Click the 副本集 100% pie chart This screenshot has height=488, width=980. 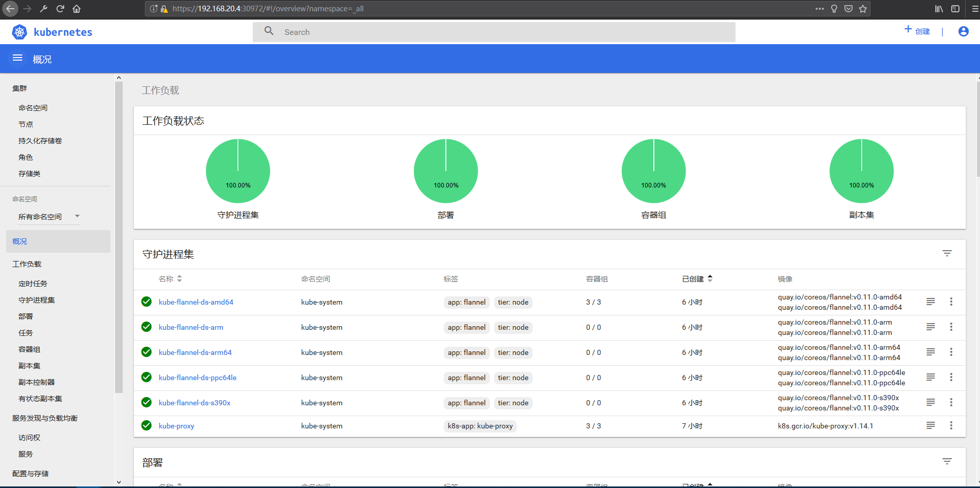pyautogui.click(x=861, y=171)
